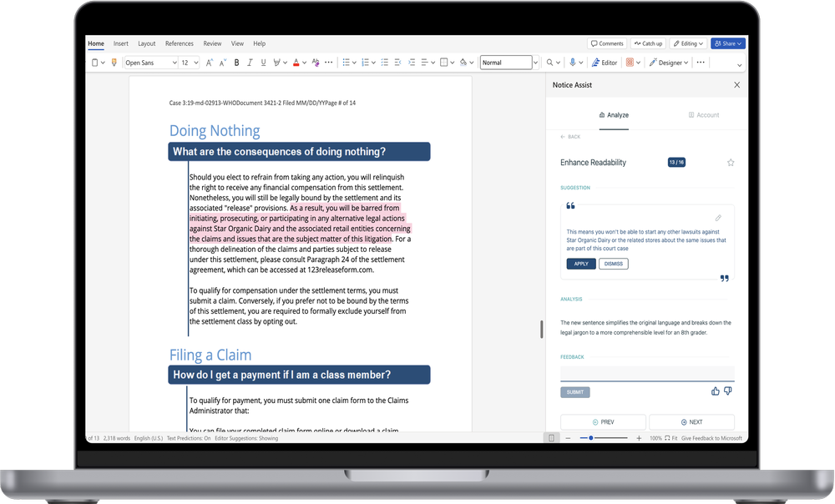835x504 pixels.
Task: Open Comments pane
Action: (607, 43)
